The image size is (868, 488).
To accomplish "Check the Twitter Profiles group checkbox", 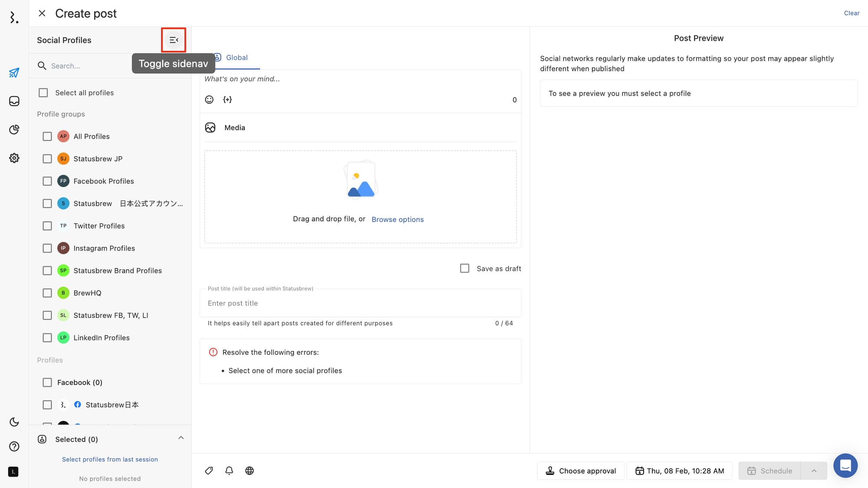I will (47, 226).
